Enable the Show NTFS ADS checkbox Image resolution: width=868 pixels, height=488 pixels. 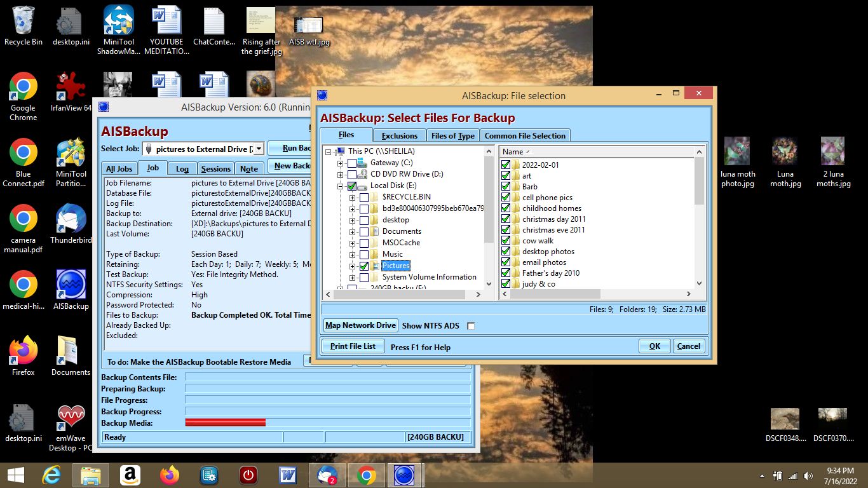point(471,326)
